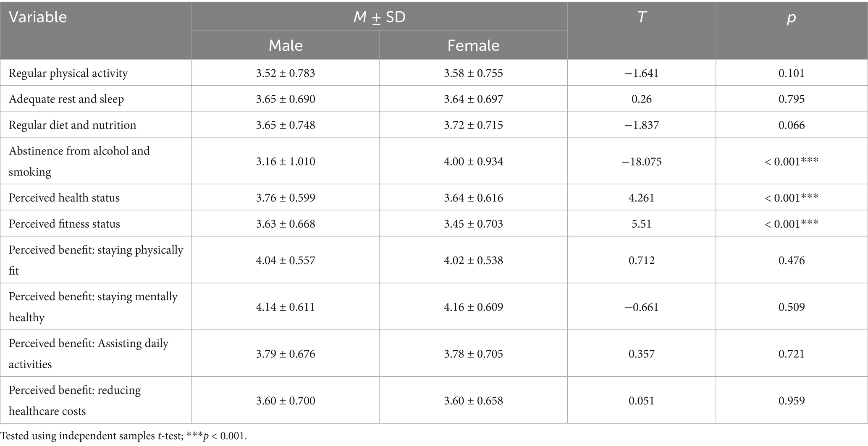Click the Adequate rest and sleep label

pos(66,99)
